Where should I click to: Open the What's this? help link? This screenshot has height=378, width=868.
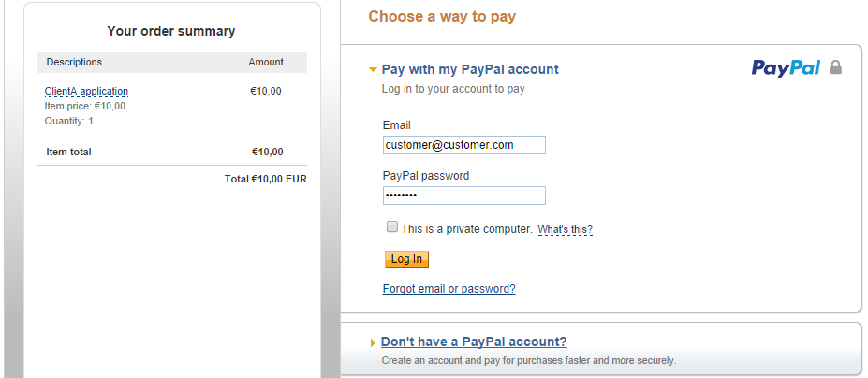pyautogui.click(x=566, y=229)
